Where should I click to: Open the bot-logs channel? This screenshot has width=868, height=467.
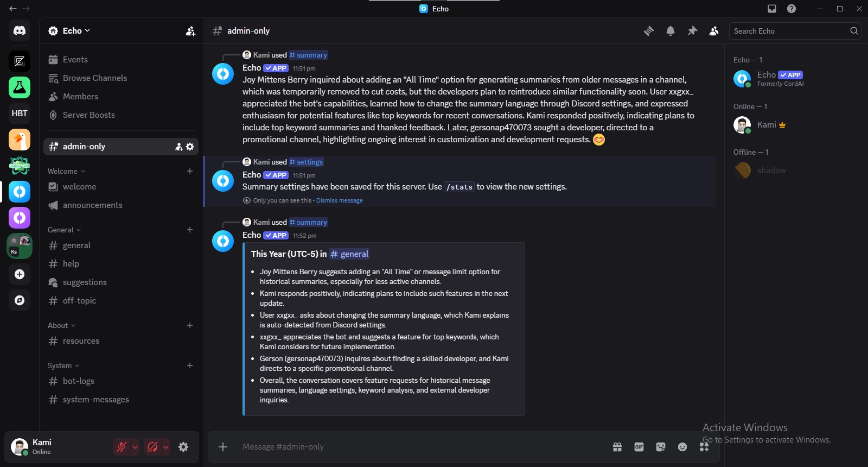coord(79,381)
